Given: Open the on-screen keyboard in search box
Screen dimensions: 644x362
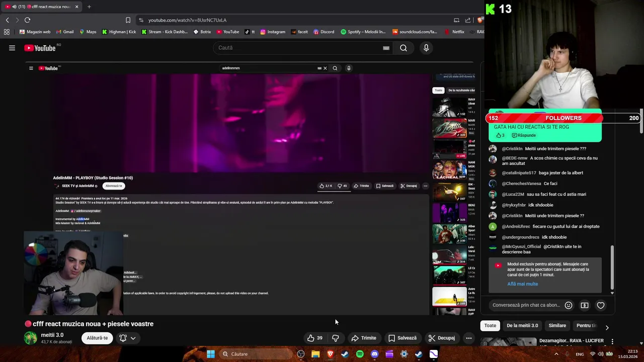Looking at the screenshot, I should point(386,48).
